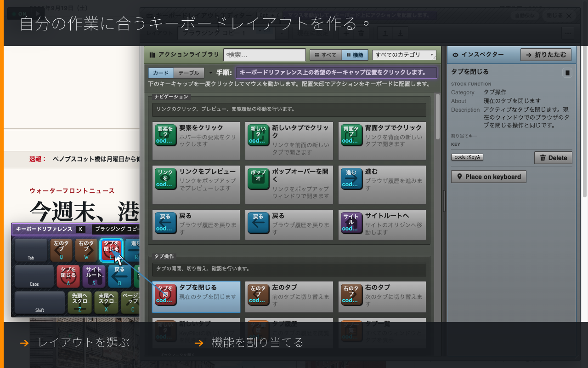Select the X keycap 末尾へスクロール
Image resolution: width=588 pixels, height=368 pixels.
click(x=106, y=303)
